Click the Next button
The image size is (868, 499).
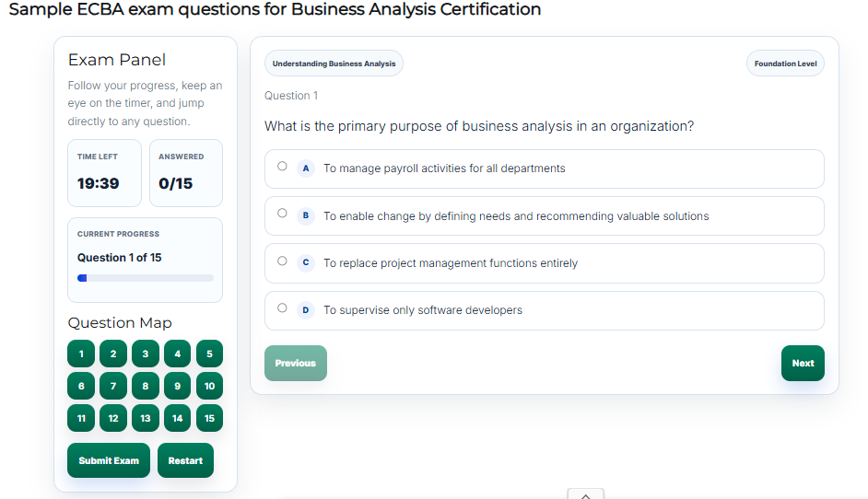(803, 363)
